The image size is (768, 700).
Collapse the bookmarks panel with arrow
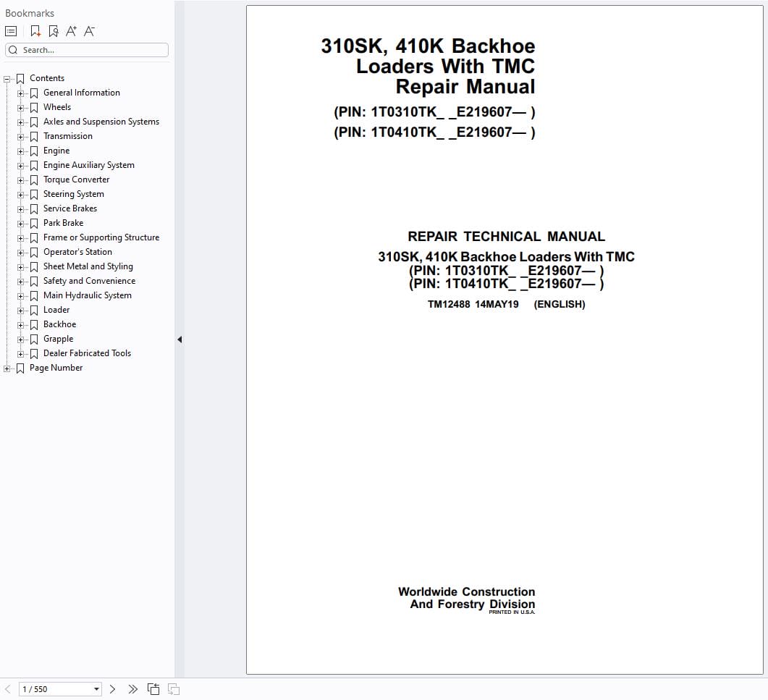point(180,340)
